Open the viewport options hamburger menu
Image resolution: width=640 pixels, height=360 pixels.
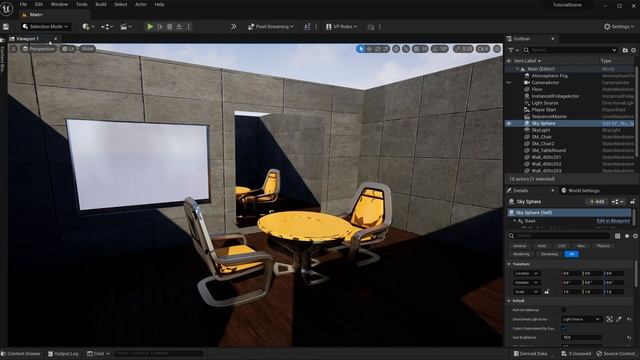13,49
